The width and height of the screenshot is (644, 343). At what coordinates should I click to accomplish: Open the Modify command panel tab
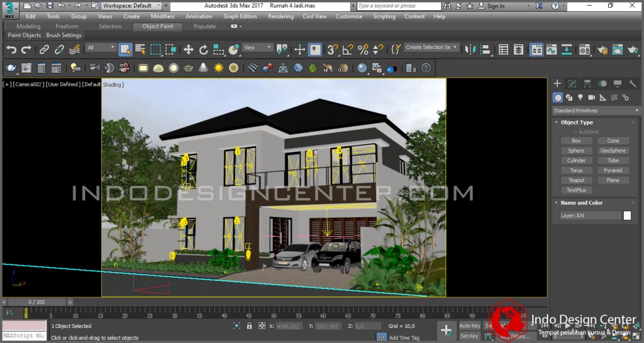(x=572, y=84)
